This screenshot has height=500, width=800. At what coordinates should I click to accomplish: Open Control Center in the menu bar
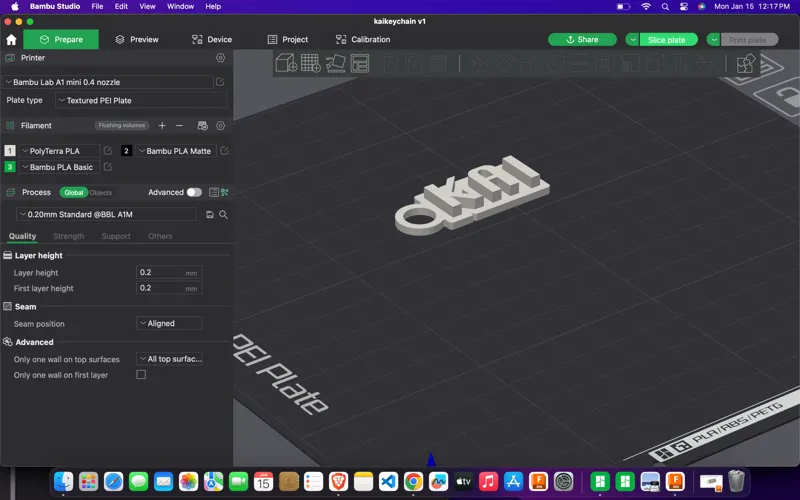pos(684,7)
